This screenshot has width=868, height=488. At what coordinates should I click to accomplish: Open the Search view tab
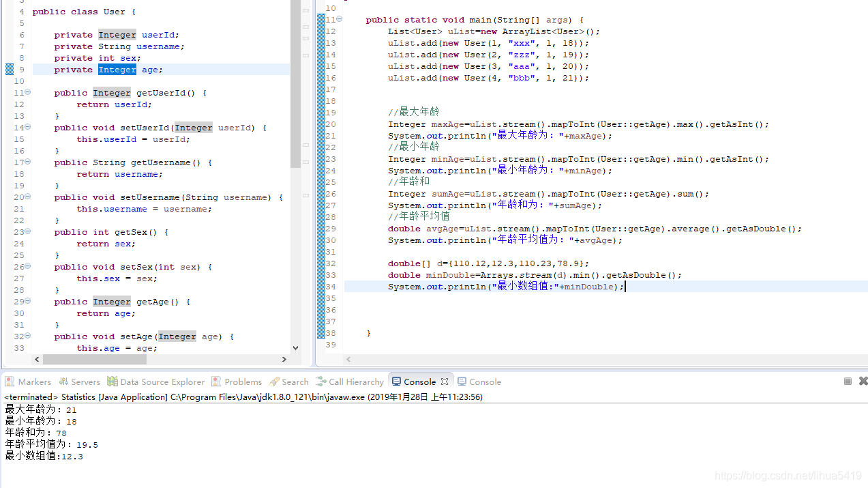pos(288,382)
